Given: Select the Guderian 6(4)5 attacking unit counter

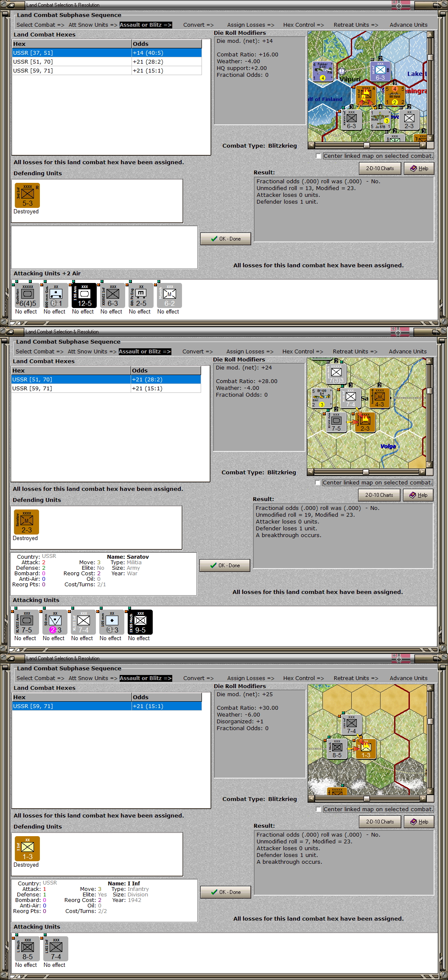Looking at the screenshot, I should pos(27,295).
